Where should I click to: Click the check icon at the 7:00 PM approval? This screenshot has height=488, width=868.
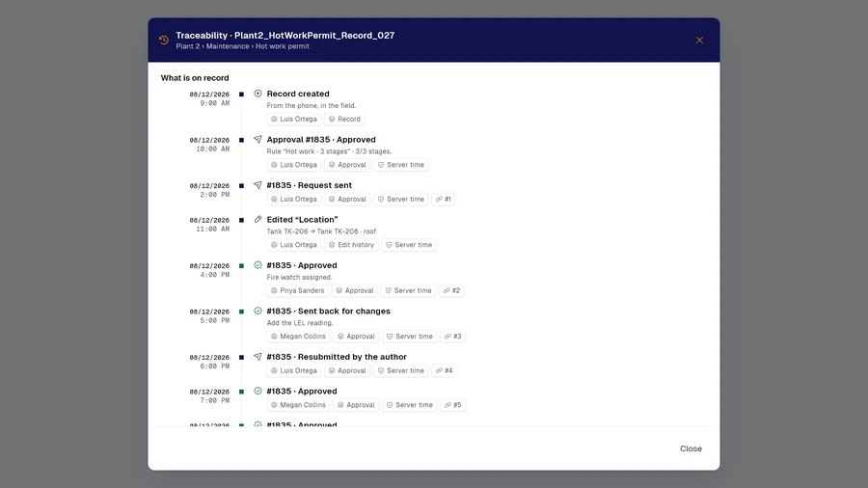(x=258, y=392)
